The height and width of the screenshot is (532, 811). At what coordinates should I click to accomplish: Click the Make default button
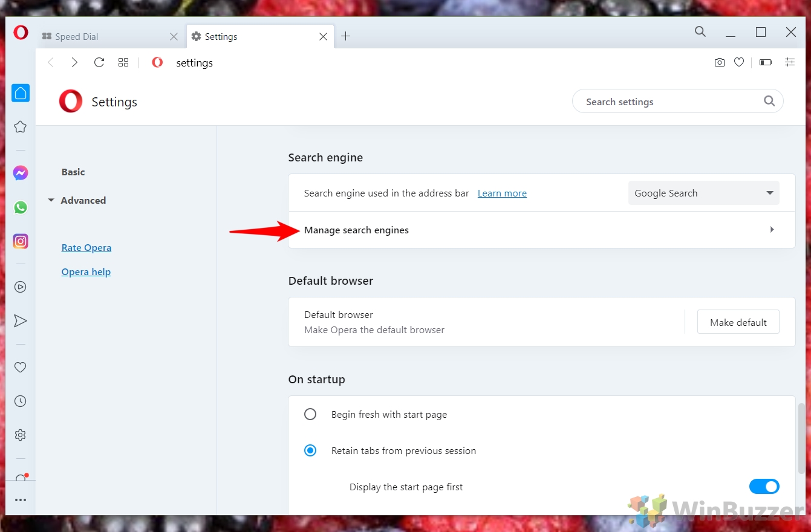(738, 322)
